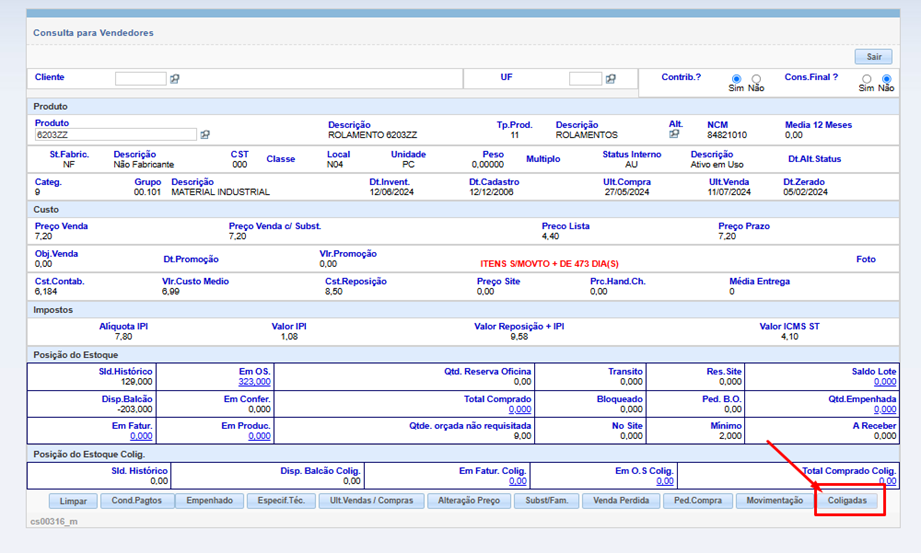Image resolution: width=921 pixels, height=553 pixels.
Task: Open Ult.Vendas / Compras button
Action: click(371, 501)
